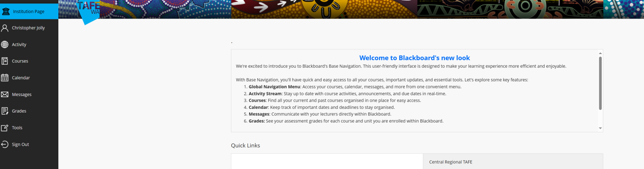Click the welcome panel scrollbar thumb

(x=600, y=83)
